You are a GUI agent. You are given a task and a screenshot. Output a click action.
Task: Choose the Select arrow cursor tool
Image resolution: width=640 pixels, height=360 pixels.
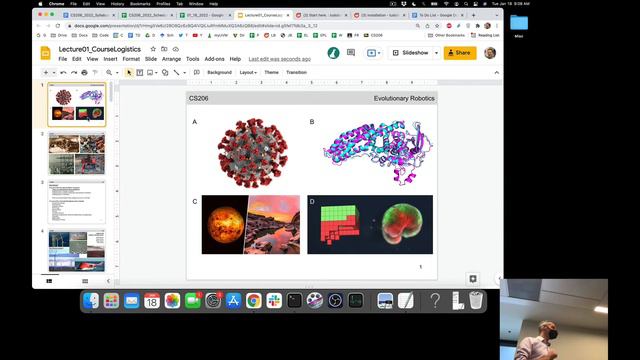coord(129,73)
